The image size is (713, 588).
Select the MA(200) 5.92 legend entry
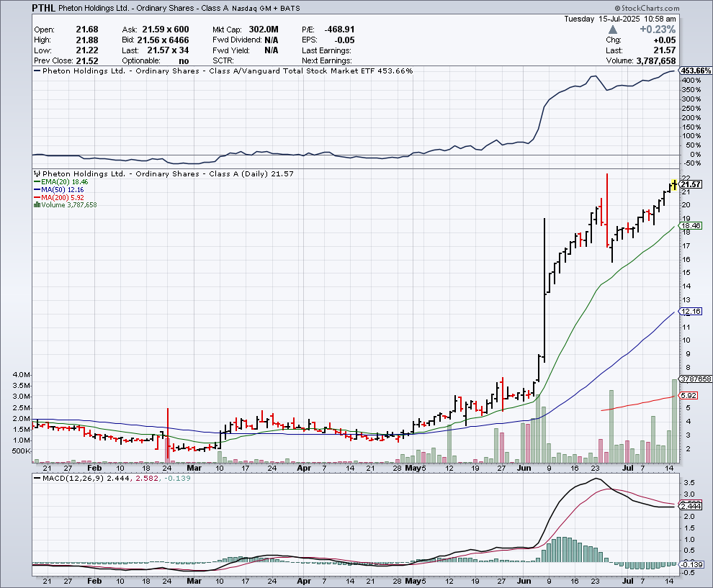click(58, 198)
